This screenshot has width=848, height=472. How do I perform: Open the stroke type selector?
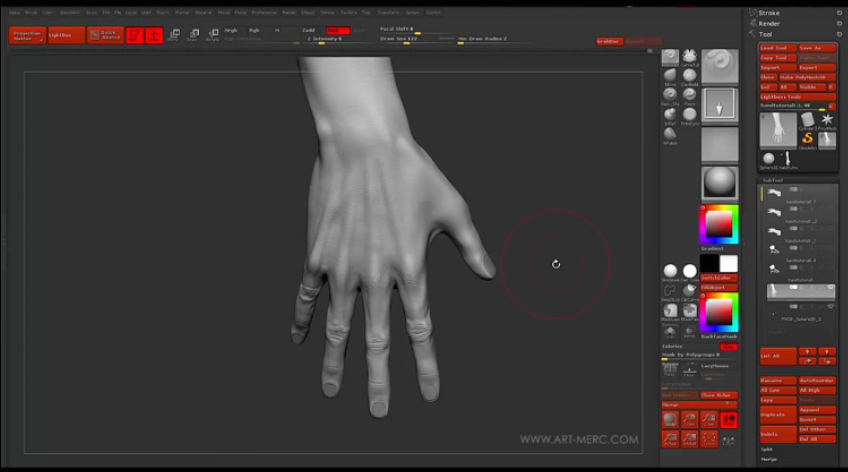719,103
